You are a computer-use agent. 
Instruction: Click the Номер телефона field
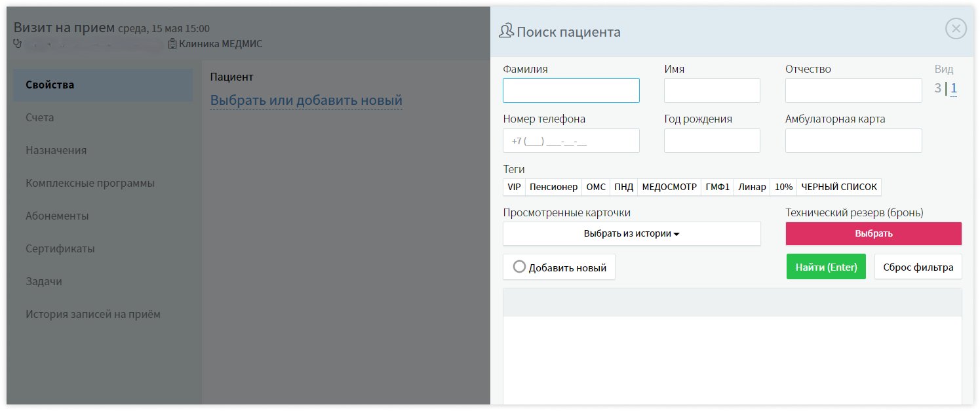(x=571, y=140)
